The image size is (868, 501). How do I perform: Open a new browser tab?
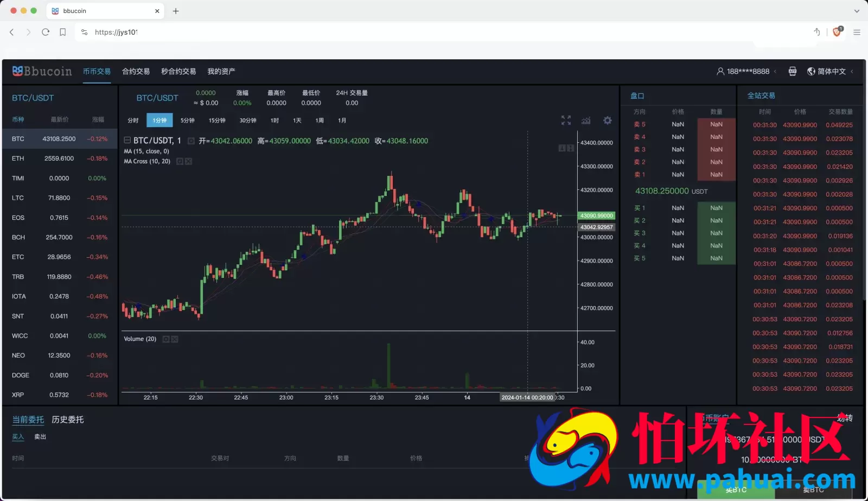pos(176,11)
